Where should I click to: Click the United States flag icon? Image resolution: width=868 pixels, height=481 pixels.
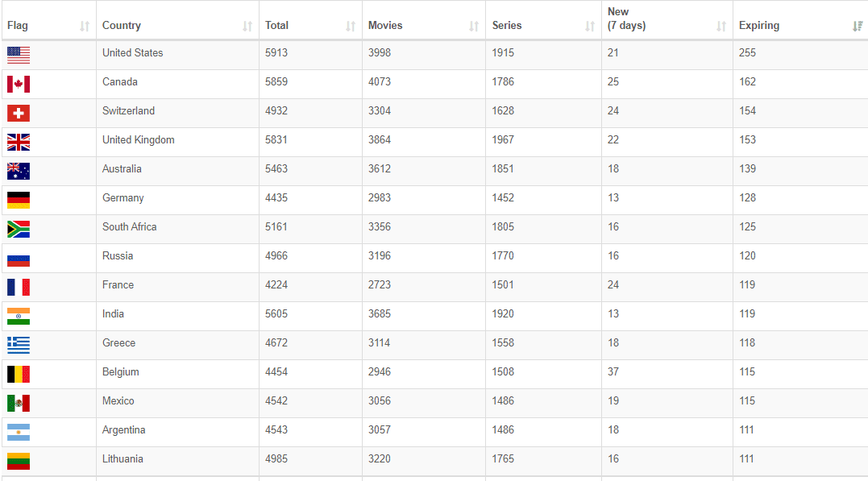tap(19, 55)
